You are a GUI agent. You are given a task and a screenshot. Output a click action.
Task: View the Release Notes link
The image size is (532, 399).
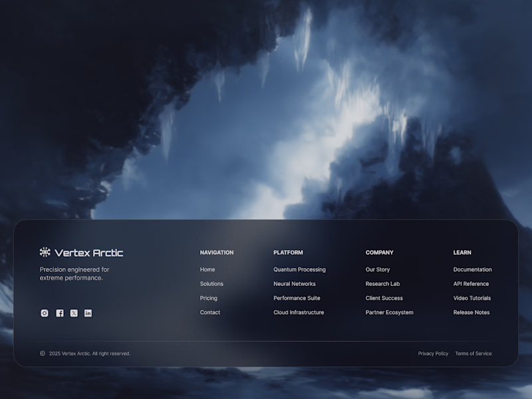click(471, 312)
